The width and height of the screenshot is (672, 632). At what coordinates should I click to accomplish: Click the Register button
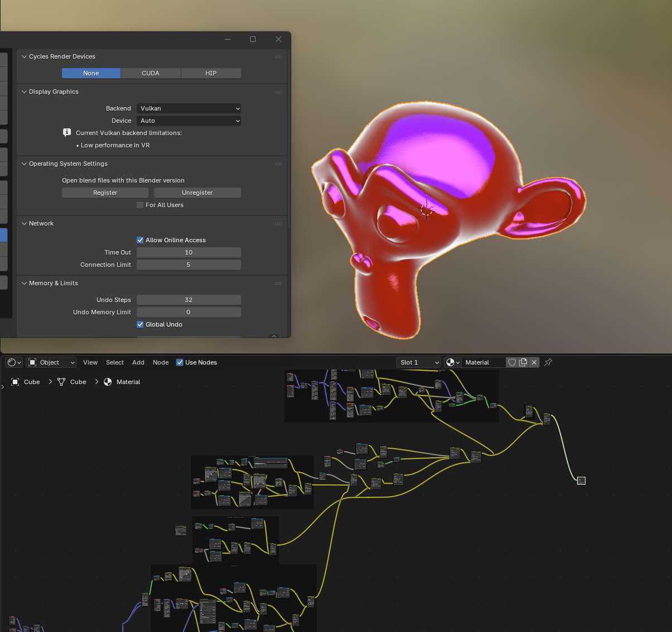pyautogui.click(x=105, y=193)
